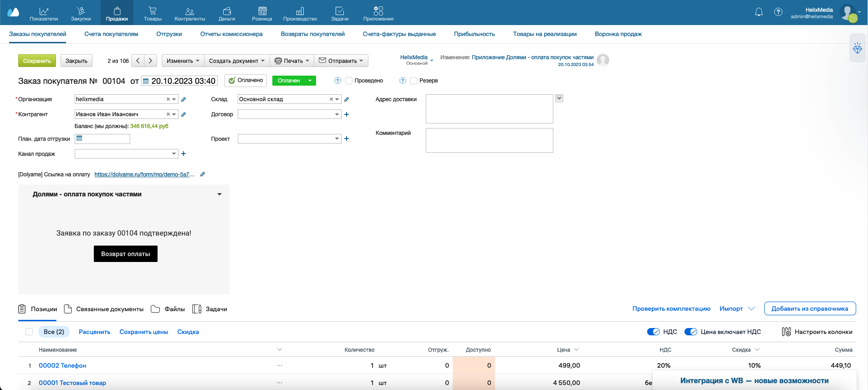Click the Возврат оплаты button

(x=126, y=254)
